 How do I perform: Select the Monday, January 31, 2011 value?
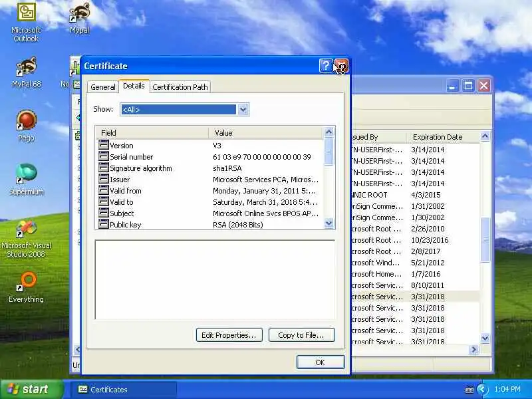coord(264,191)
